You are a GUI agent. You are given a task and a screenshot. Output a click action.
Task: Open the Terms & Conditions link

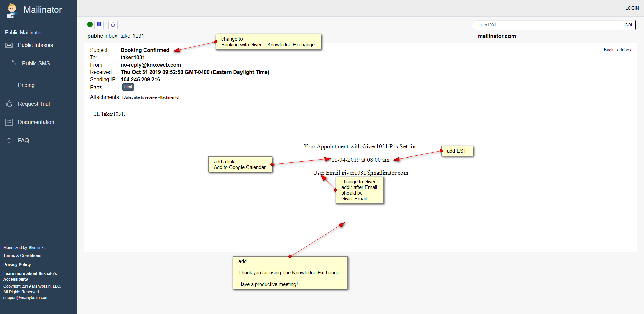22,256
